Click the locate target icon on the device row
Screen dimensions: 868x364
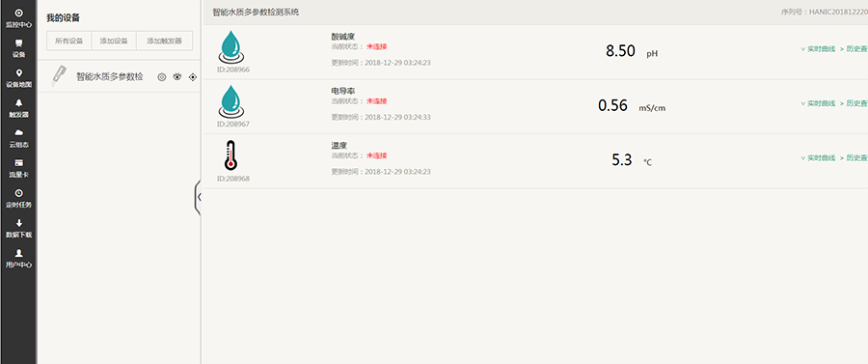point(193,77)
